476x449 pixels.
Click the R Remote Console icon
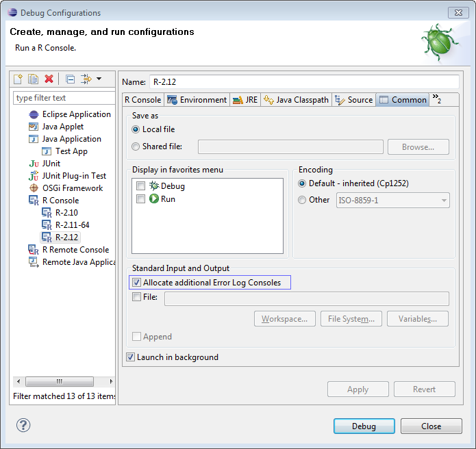click(x=34, y=250)
